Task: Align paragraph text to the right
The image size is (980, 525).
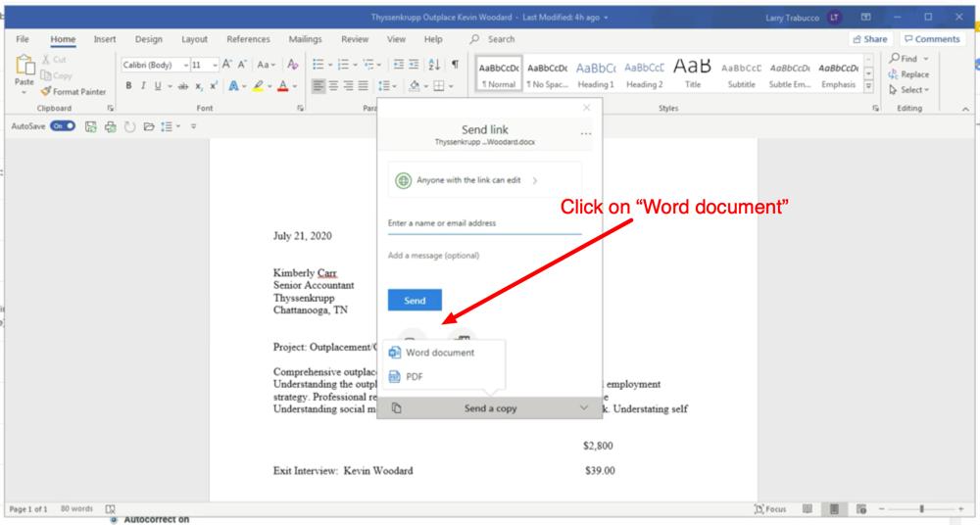Action: tap(348, 86)
